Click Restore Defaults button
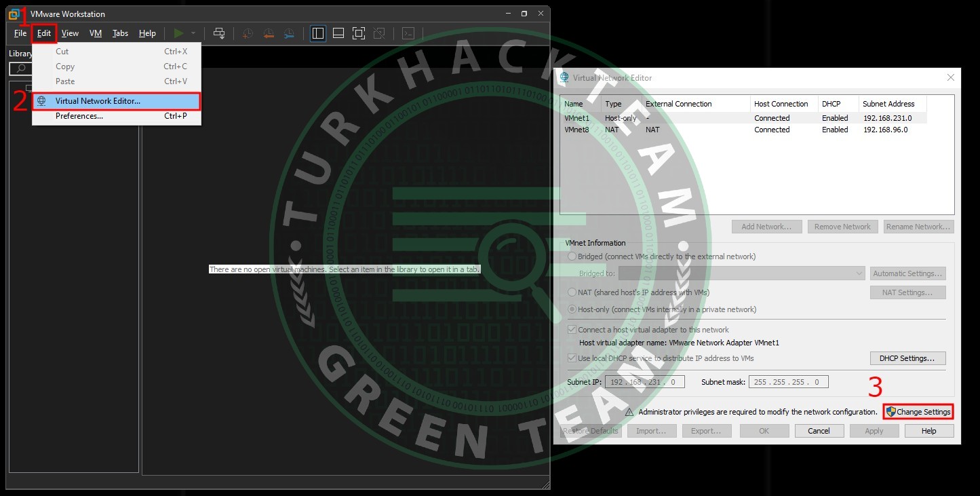 pos(590,431)
